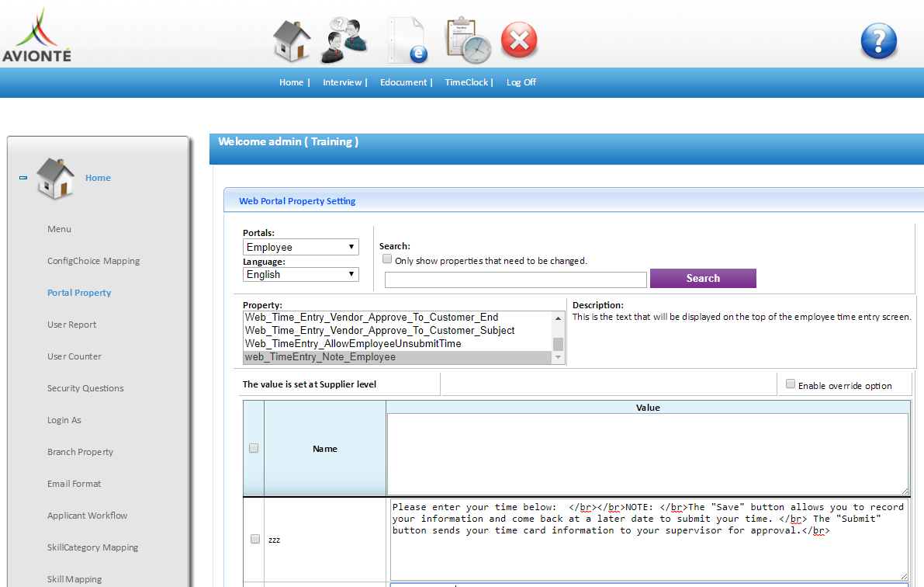Check the Enable override option box
The width and height of the screenshot is (924, 587).
point(790,384)
